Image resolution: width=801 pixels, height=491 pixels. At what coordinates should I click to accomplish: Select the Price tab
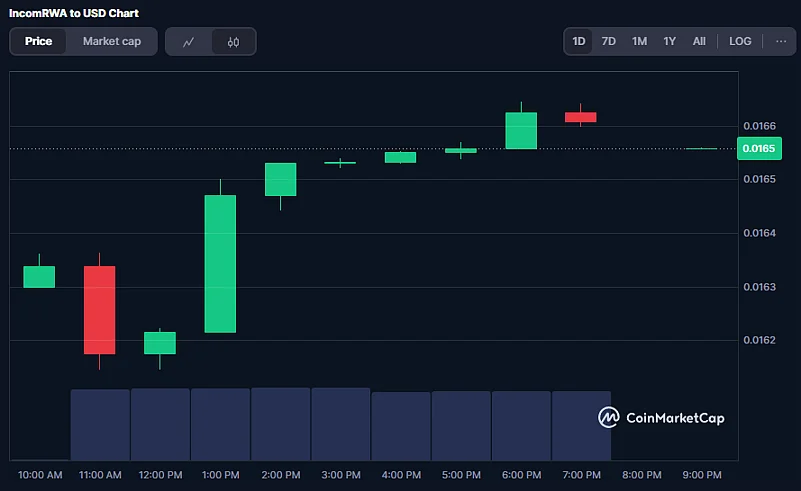(x=38, y=41)
